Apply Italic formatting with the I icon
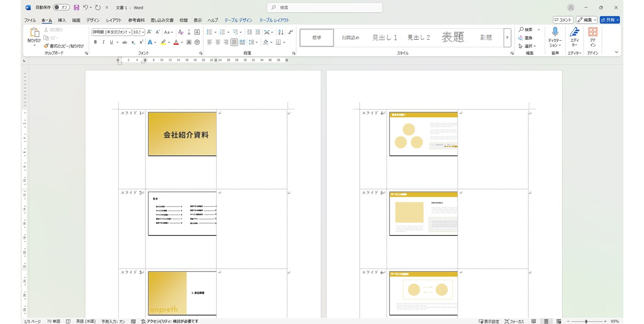 point(103,42)
